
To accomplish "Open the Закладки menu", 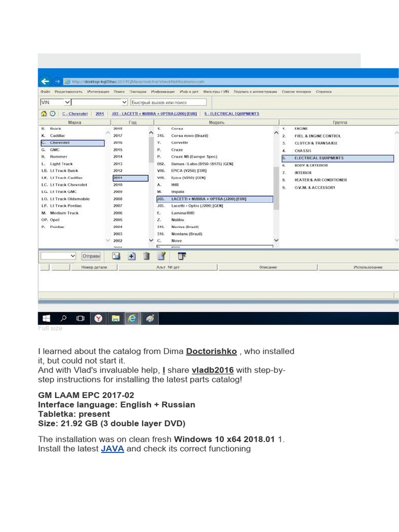I will click(138, 92).
